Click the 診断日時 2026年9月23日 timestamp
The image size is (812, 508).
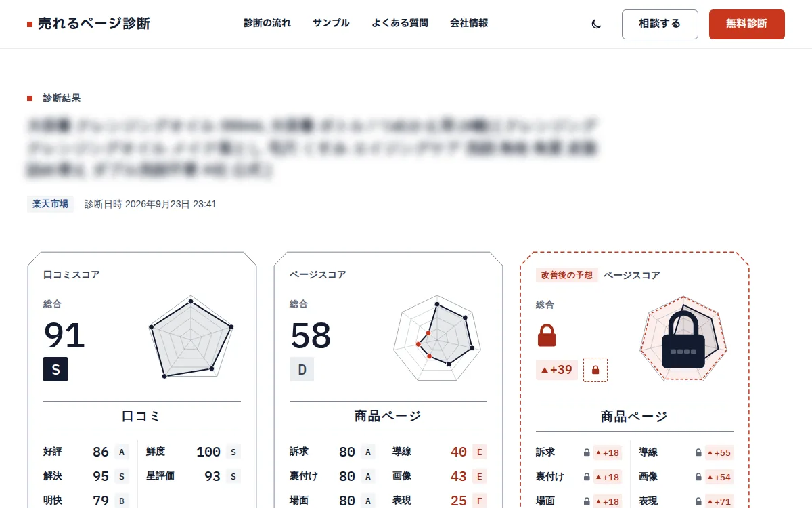(151, 204)
